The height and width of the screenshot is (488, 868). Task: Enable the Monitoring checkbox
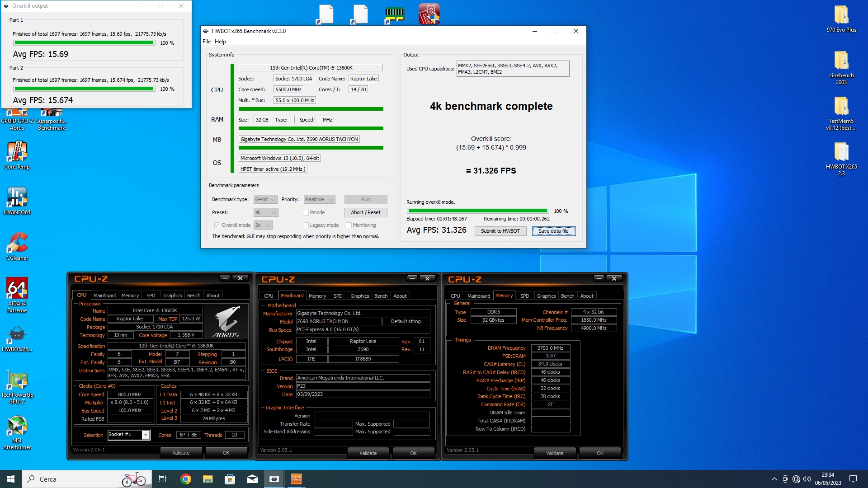[x=349, y=225]
